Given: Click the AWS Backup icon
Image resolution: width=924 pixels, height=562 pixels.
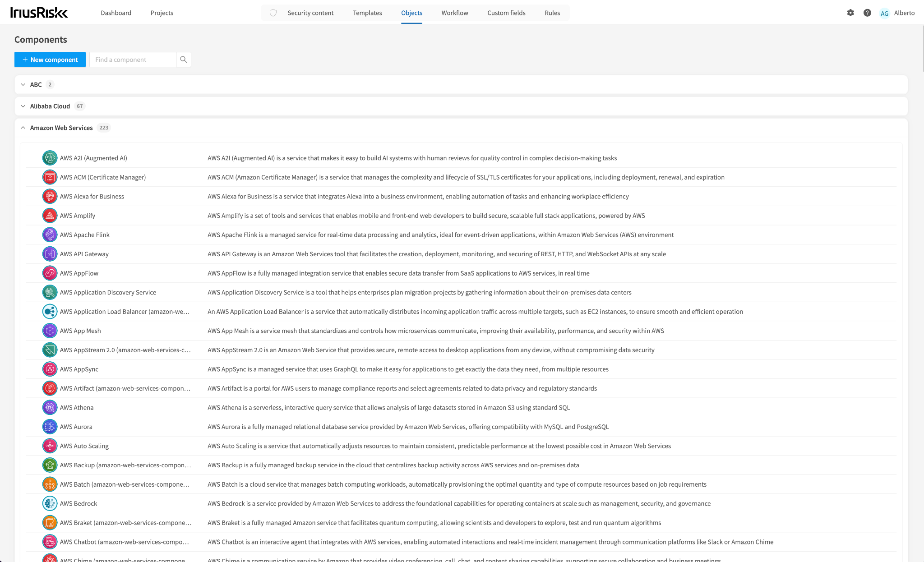Looking at the screenshot, I should [50, 465].
